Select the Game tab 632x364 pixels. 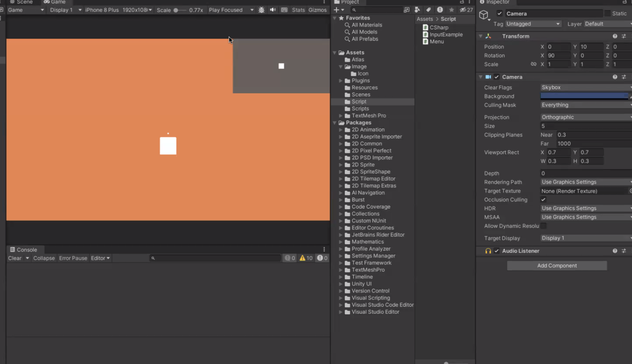coord(55,2)
